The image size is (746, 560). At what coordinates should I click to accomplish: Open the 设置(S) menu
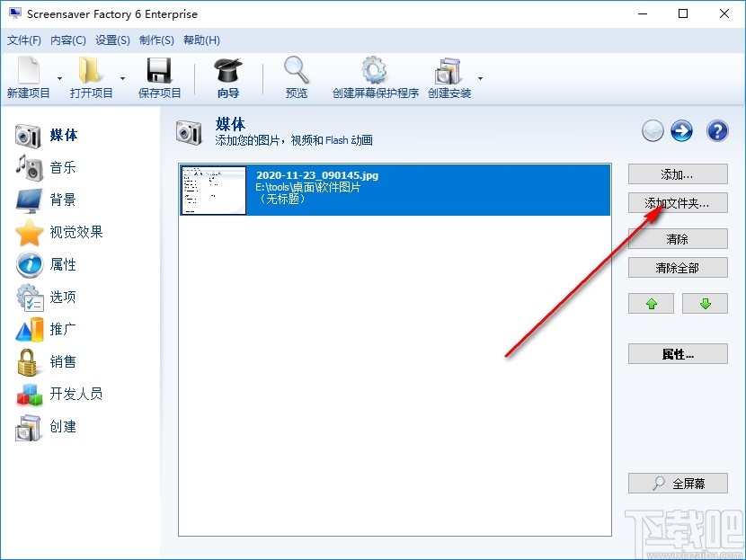tap(112, 40)
